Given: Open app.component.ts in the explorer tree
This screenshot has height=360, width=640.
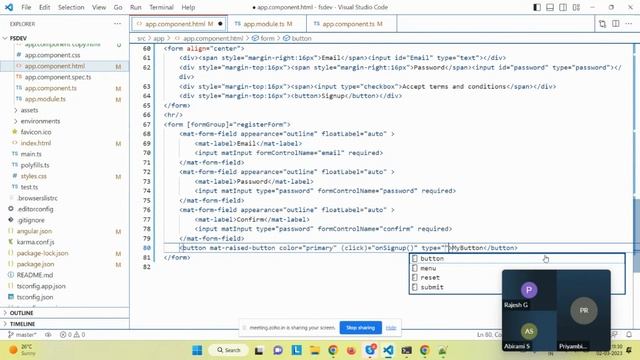Looking at the screenshot, I should [51, 88].
